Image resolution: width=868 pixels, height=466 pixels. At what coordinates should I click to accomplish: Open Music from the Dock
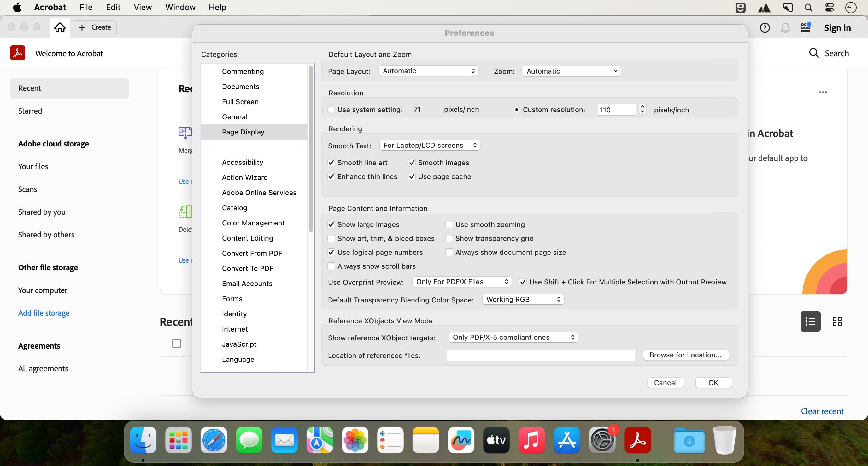click(x=531, y=440)
